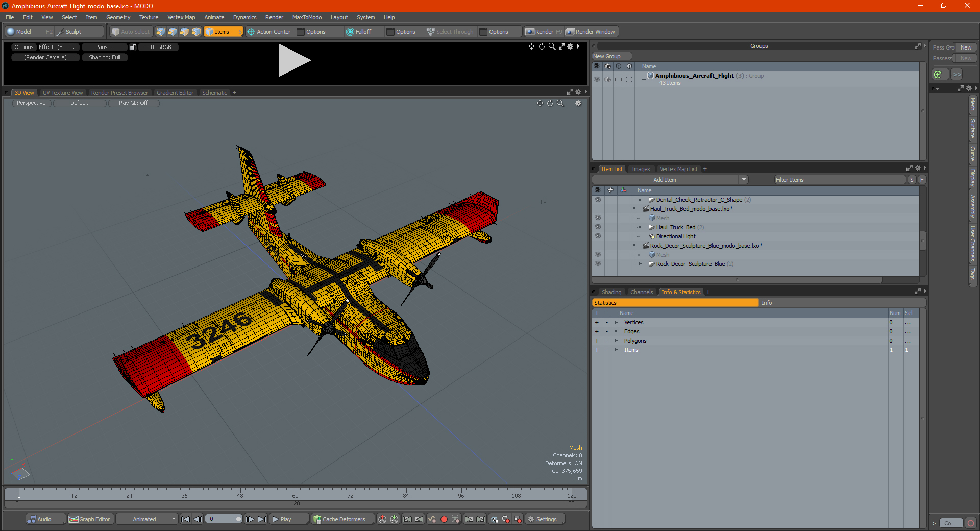Open Add Item dropdown arrow
The image size is (980, 531).
(744, 180)
